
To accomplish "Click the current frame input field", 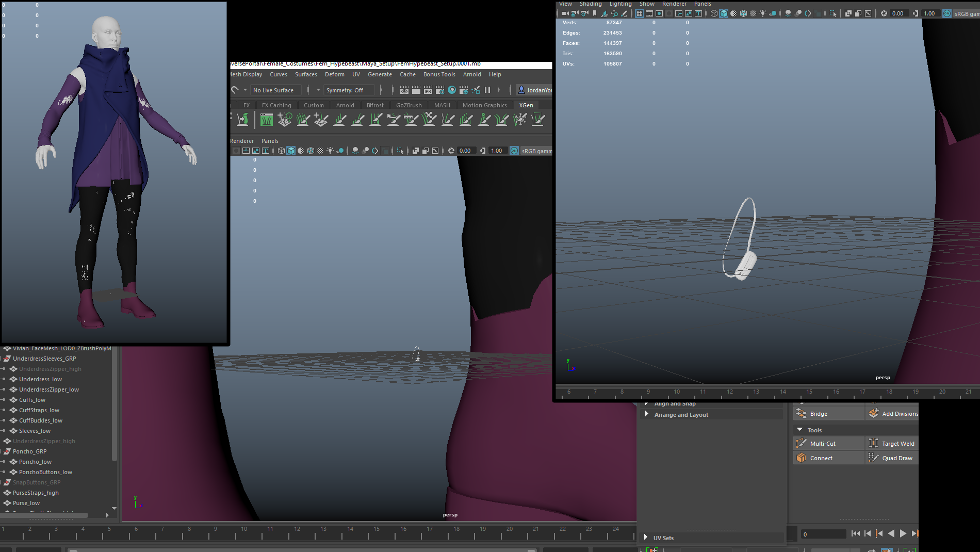I will (x=823, y=534).
